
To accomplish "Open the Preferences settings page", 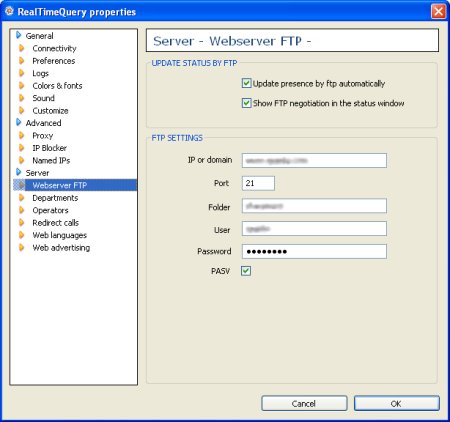I will pyautogui.click(x=54, y=61).
